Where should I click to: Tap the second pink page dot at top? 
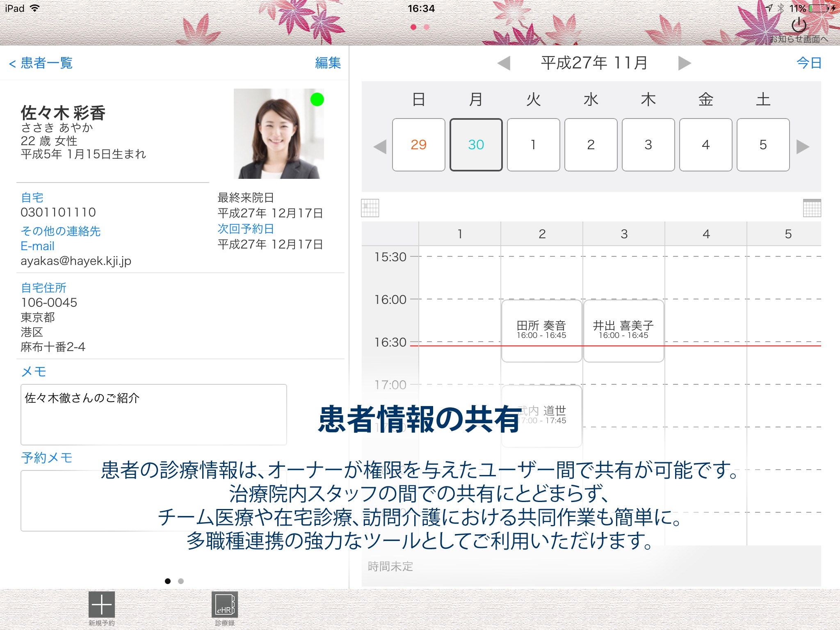tap(427, 27)
